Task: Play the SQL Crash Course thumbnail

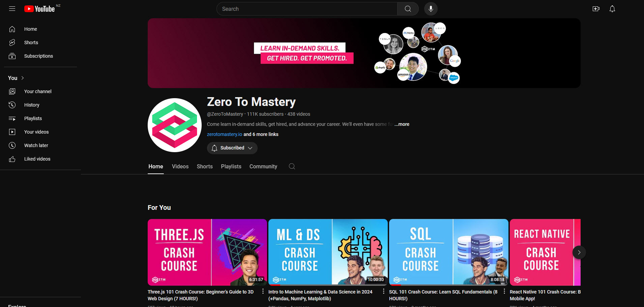Action: tap(449, 252)
